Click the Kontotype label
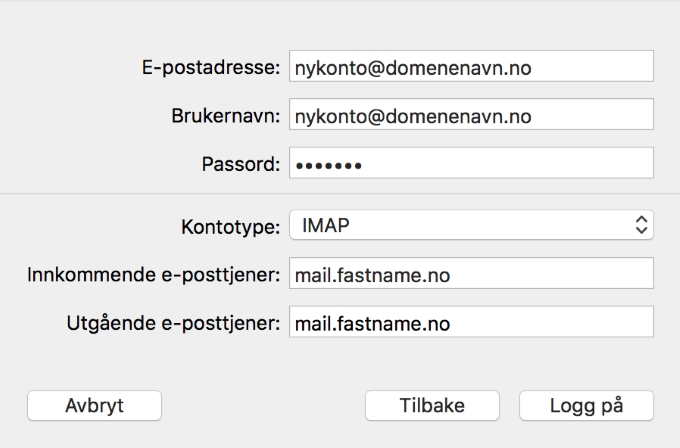 point(231,227)
